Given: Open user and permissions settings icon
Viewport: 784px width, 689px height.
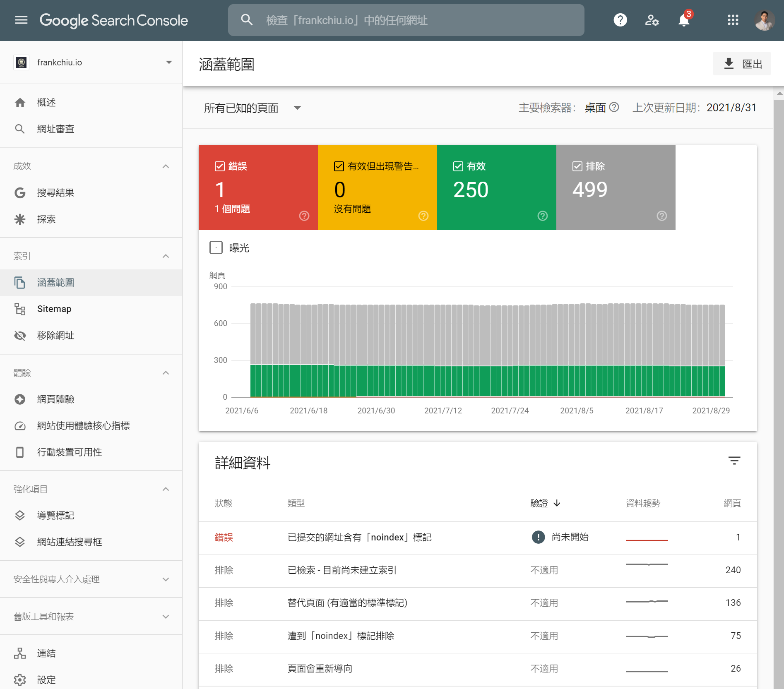Looking at the screenshot, I should coord(652,20).
